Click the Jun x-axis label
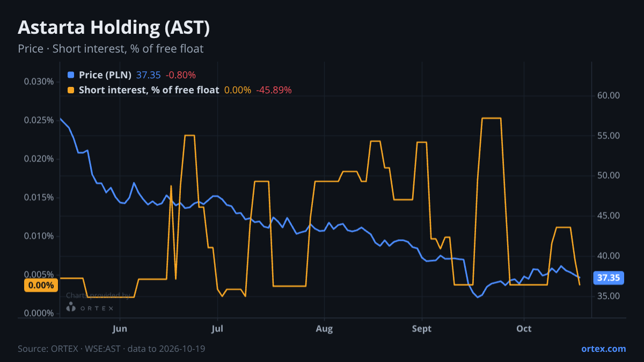This screenshot has width=644, height=362. click(x=120, y=328)
